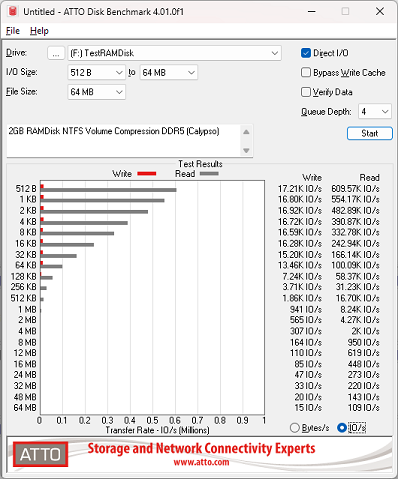Click the drive browse ellipsis button

[56, 53]
